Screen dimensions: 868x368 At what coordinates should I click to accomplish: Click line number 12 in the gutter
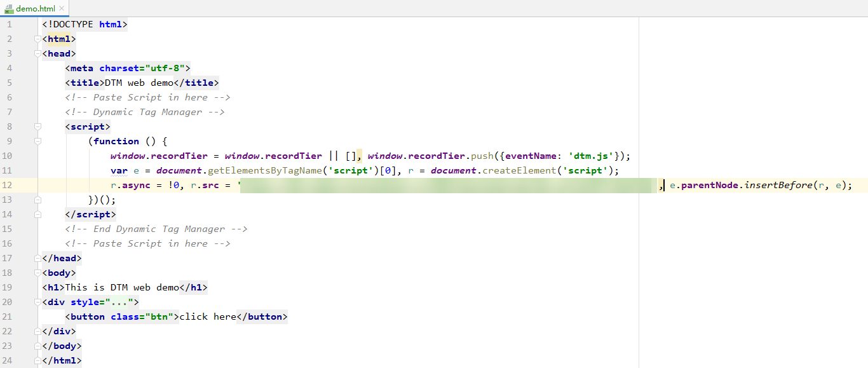point(9,185)
